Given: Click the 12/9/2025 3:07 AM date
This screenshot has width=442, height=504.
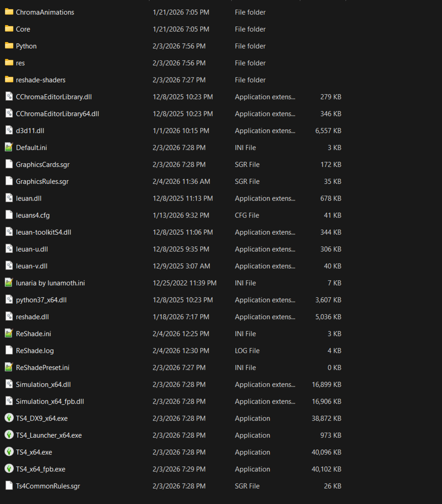Looking at the screenshot, I should pos(182,266).
